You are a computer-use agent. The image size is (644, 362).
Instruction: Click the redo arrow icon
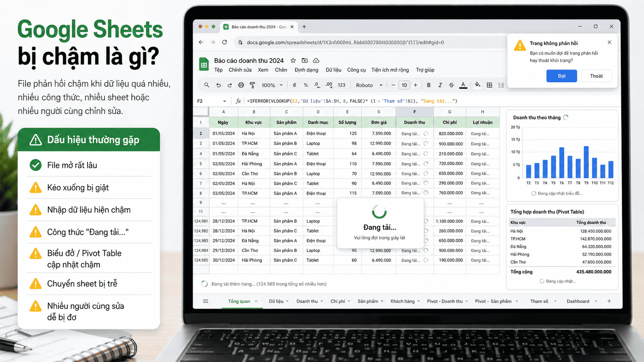click(x=230, y=85)
